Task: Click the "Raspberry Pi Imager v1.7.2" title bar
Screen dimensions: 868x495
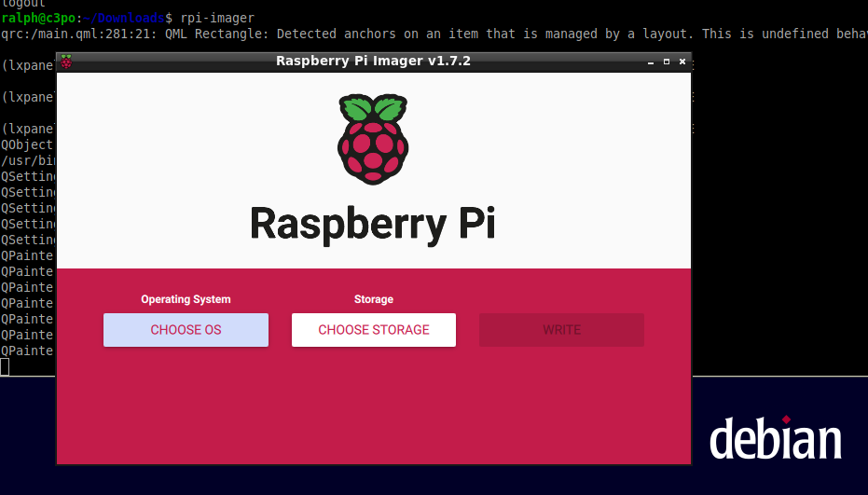Action: pyautogui.click(x=373, y=62)
